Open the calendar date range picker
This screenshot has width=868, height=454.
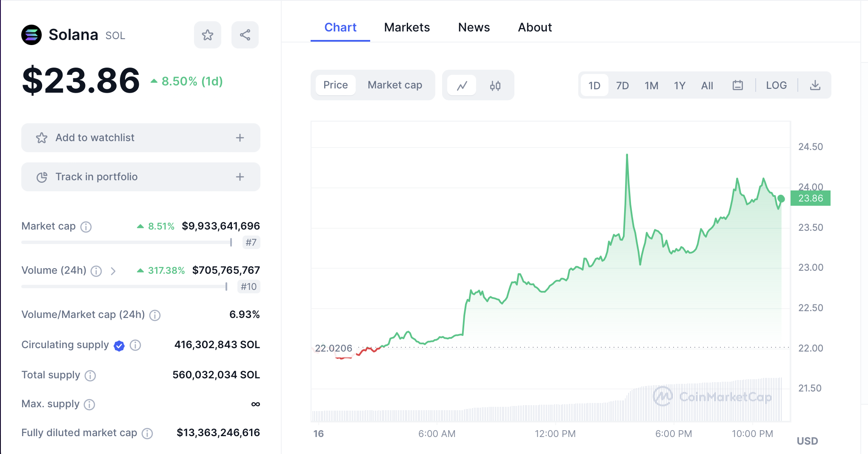(737, 85)
